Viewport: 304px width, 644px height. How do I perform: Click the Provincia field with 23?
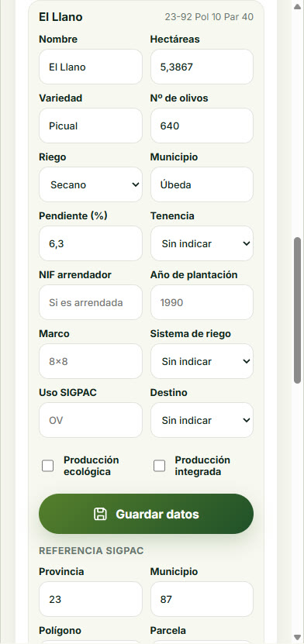tap(91, 599)
